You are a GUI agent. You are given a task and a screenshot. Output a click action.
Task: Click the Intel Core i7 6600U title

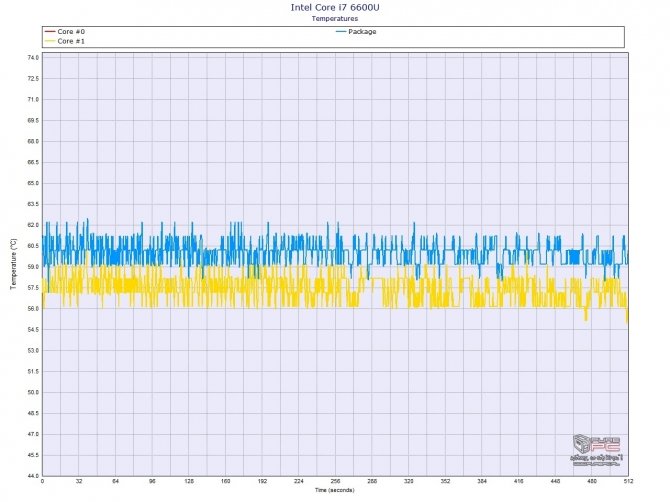coord(335,7)
